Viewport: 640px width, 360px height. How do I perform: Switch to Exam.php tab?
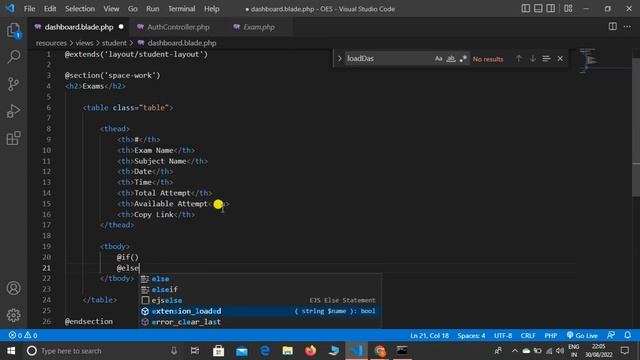coord(259,27)
